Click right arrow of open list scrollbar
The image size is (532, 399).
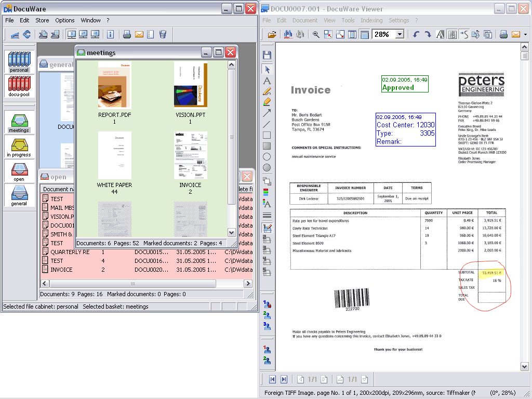tap(248, 284)
